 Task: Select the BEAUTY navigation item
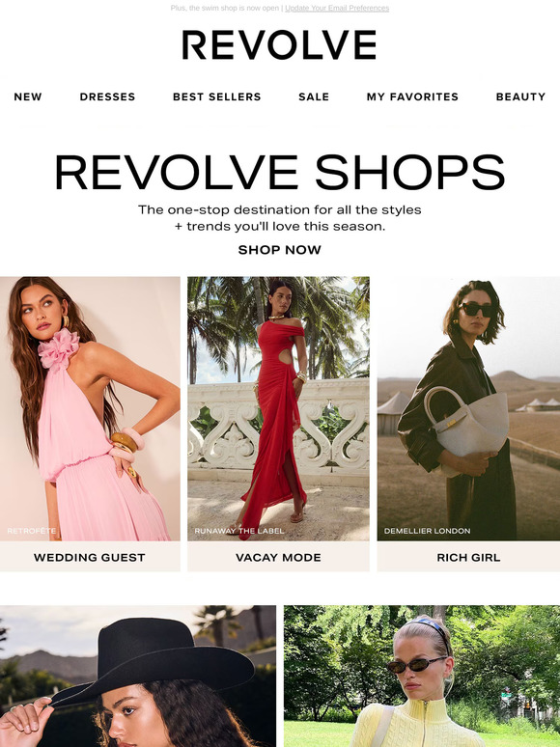(x=520, y=97)
